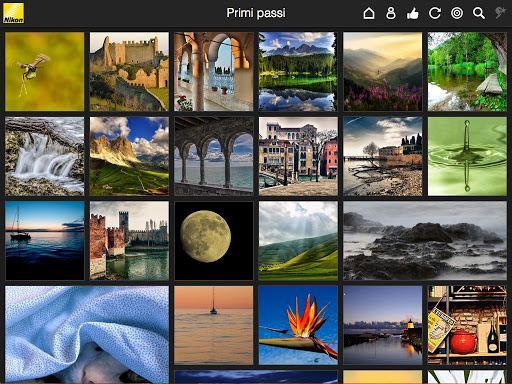Select the blue fabric with dog photo
Screen dimensions: 512x384
click(x=87, y=334)
